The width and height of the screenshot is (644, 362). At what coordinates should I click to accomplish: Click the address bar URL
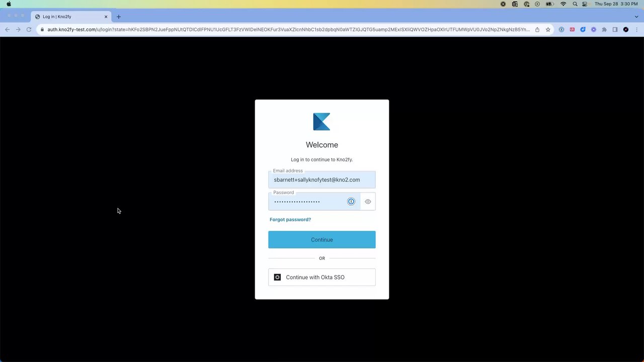click(x=288, y=30)
